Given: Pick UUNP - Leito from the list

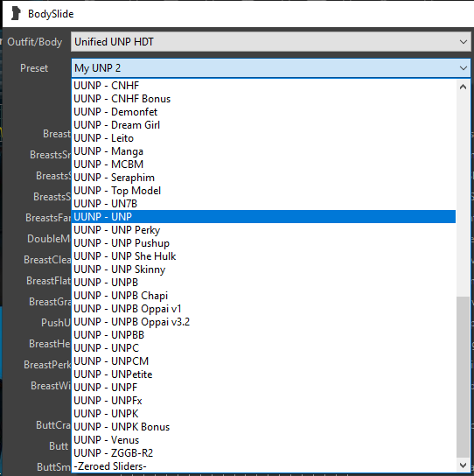Looking at the screenshot, I should (x=263, y=138).
